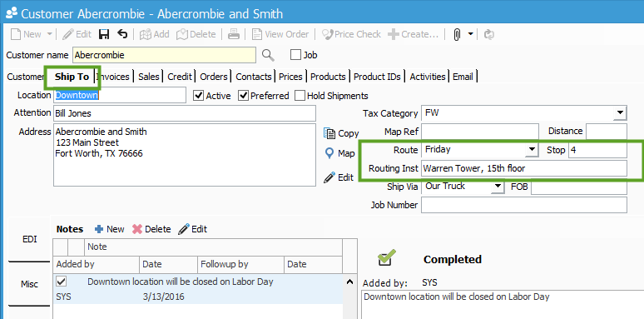
Task: Switch to the Email tab
Action: coord(463,77)
